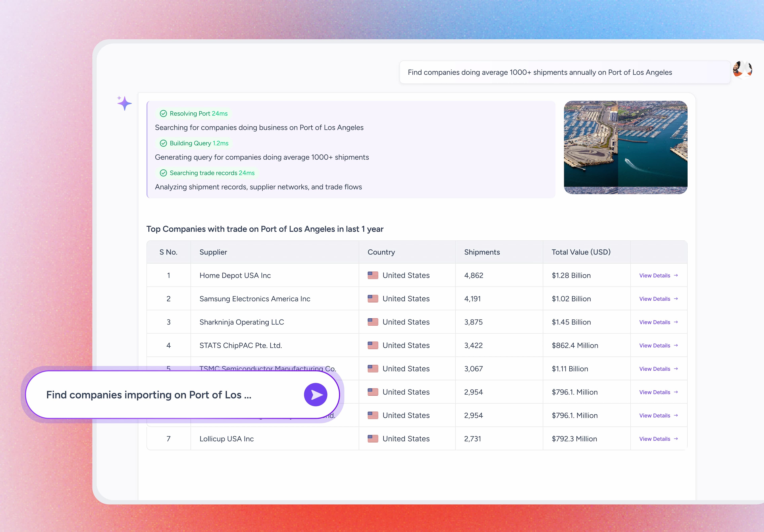Click the Top Companies table heading
The width and height of the screenshot is (764, 532).
[265, 229]
